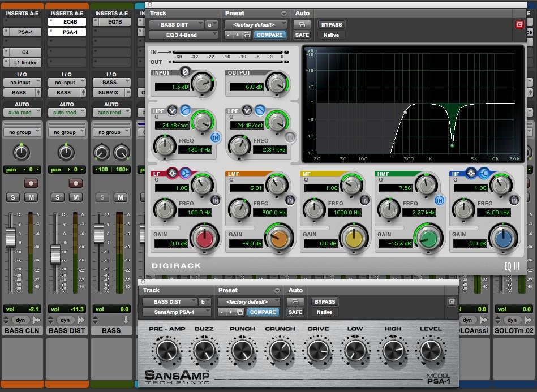
Task: Open insert position 'b' selector
Action: [x=204, y=302]
